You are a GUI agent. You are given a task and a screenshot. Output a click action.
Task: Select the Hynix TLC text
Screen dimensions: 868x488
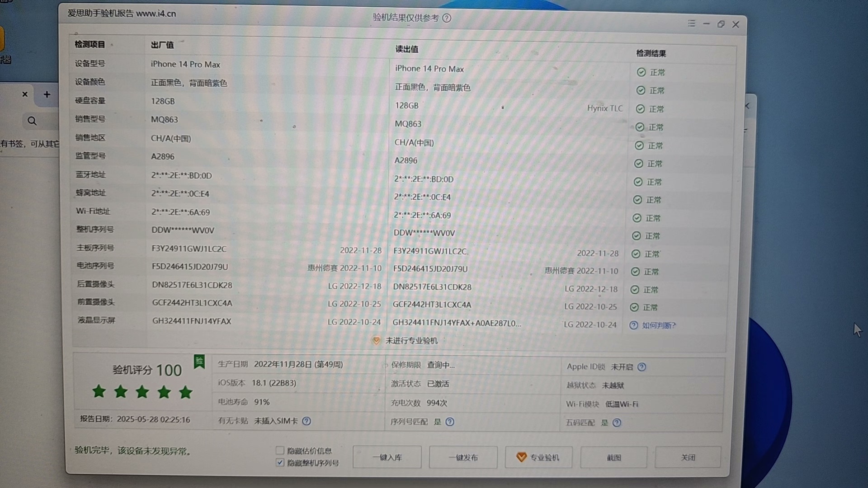[605, 108]
